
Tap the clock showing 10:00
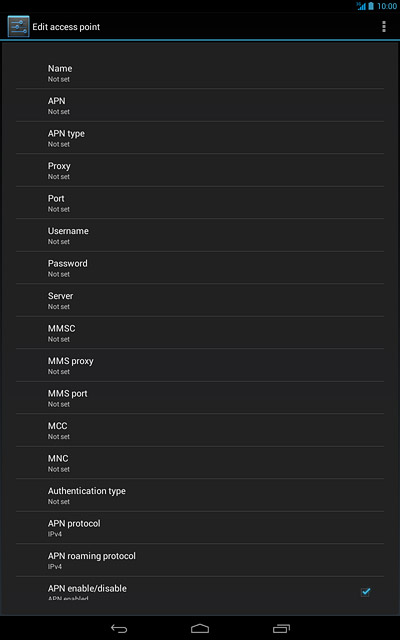(387, 6)
